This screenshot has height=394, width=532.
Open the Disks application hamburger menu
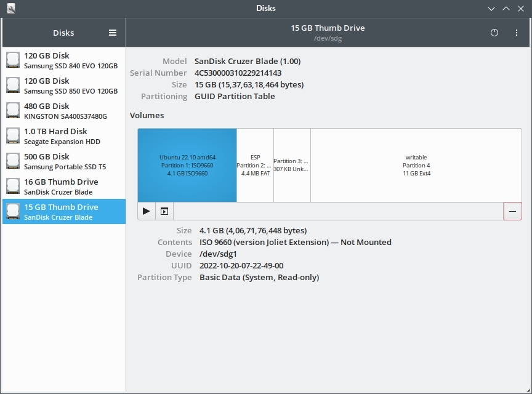113,33
